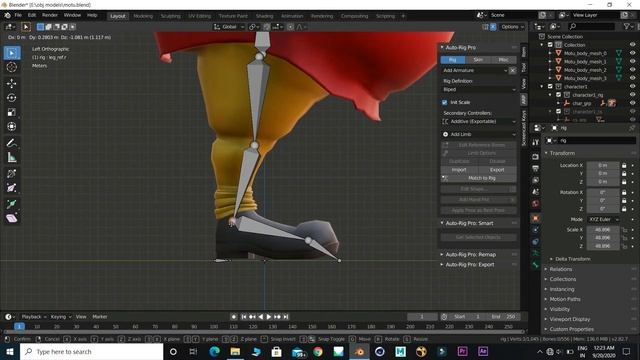
Task: Open the Biped rig definition dropdown
Action: (x=479, y=89)
